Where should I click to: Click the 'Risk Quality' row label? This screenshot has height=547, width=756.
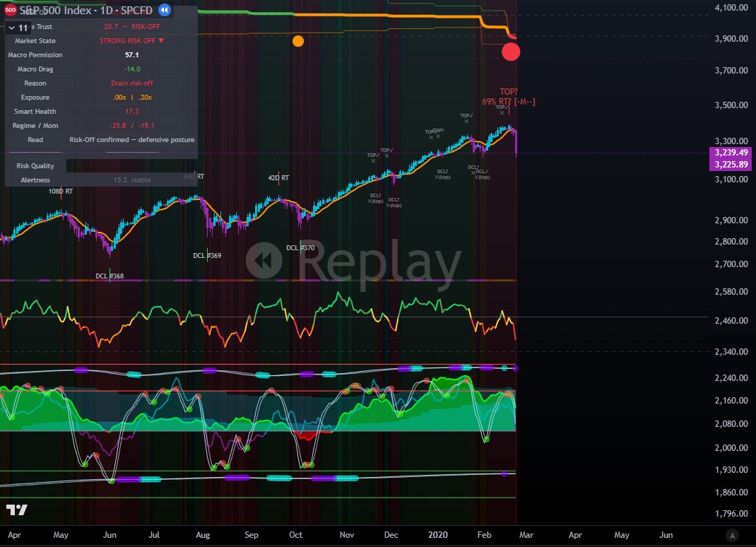(35, 165)
